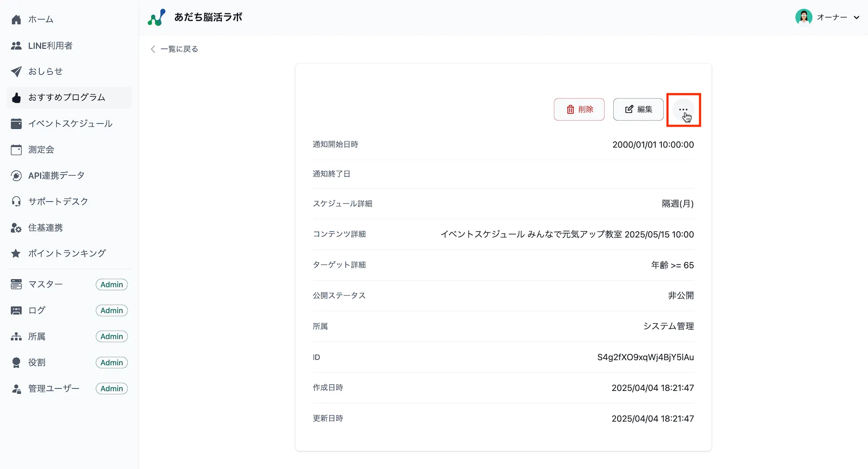Select the 役割 menu item

[x=36, y=362]
